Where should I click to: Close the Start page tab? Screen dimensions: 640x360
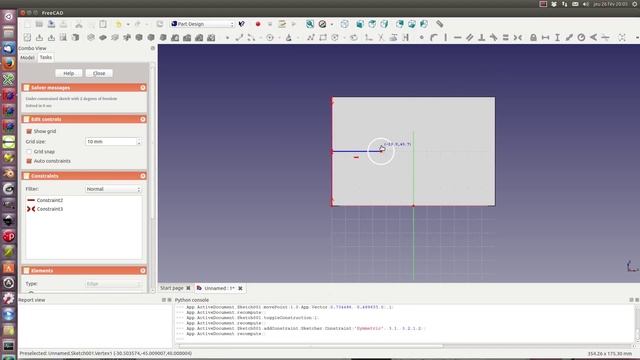tap(188, 288)
